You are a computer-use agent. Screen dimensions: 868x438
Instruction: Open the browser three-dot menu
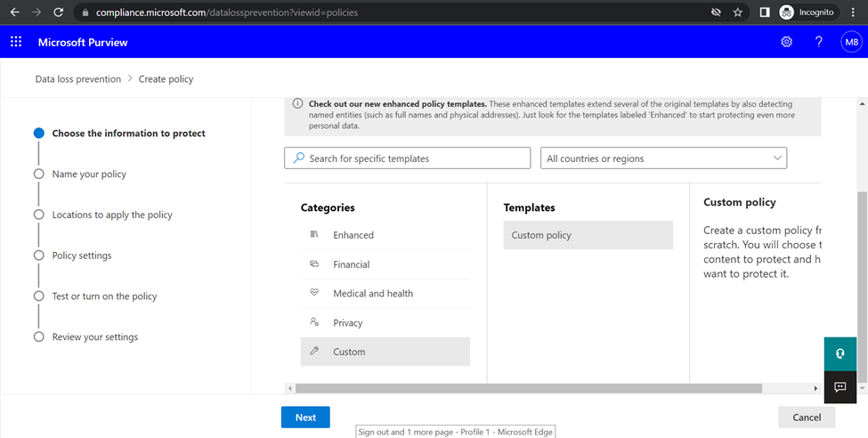click(853, 12)
